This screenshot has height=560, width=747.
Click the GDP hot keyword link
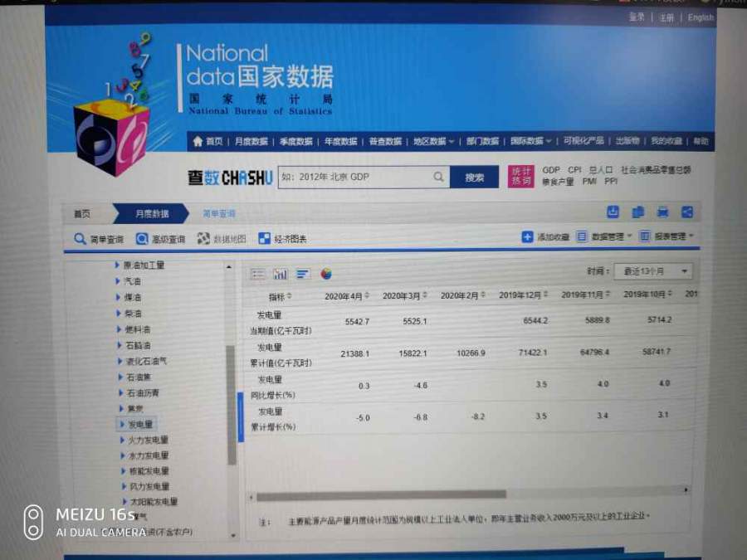click(x=551, y=170)
